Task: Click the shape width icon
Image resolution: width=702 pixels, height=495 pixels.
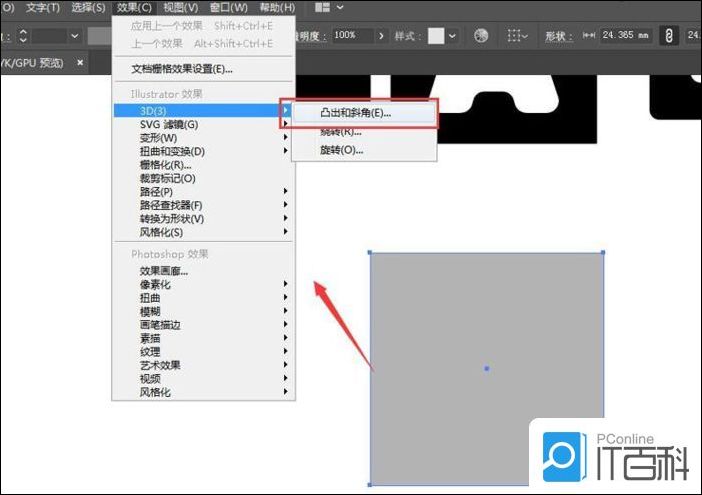Action: click(x=589, y=35)
